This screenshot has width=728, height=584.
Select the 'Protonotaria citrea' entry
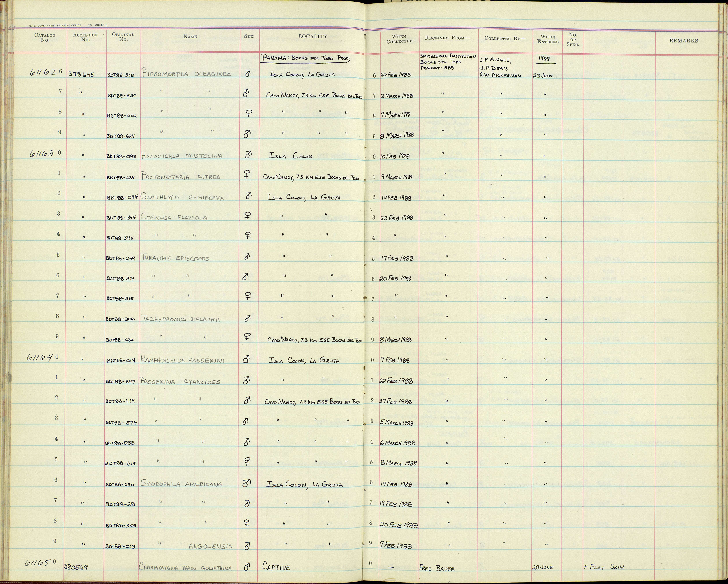point(181,176)
